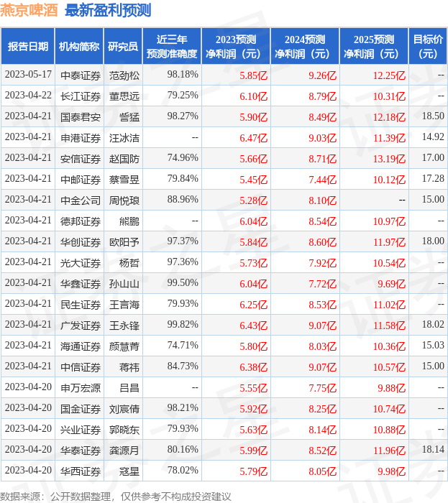
Task: Click the 2023-04-22 date cell
Action: [x=28, y=96]
